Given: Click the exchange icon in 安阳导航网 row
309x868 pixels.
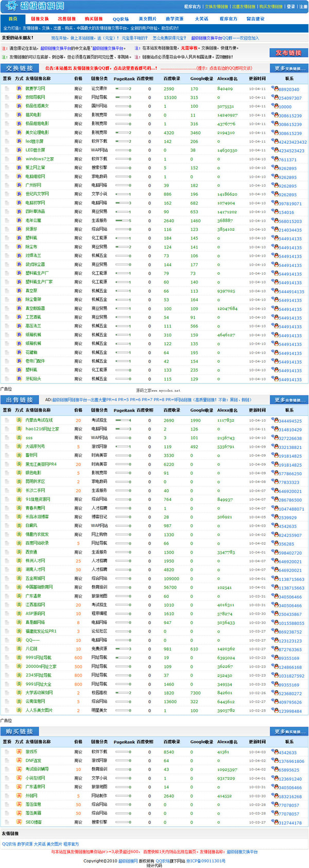Looking at the screenshot, I should pyautogui.click(x=19, y=97).
